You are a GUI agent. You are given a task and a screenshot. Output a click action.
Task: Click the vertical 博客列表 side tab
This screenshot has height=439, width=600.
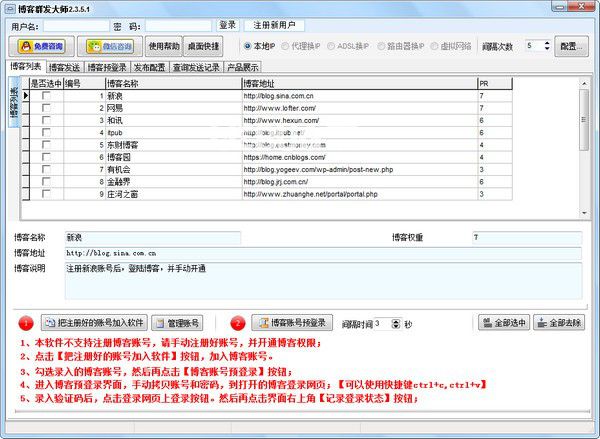14,102
